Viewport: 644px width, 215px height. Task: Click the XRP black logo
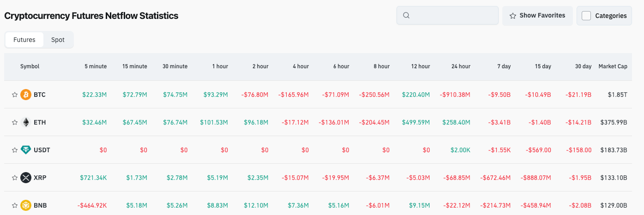click(x=26, y=178)
